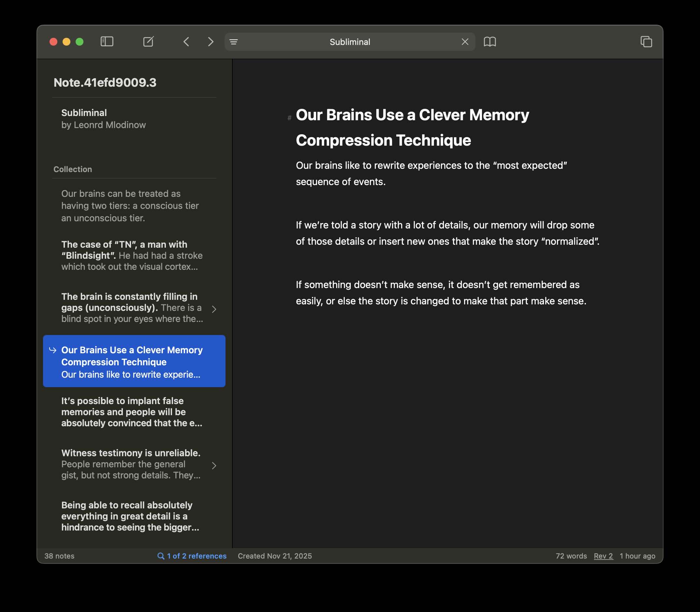Expand chevron beside Witness testimony note
Screen dimensions: 700x612
coord(214,465)
